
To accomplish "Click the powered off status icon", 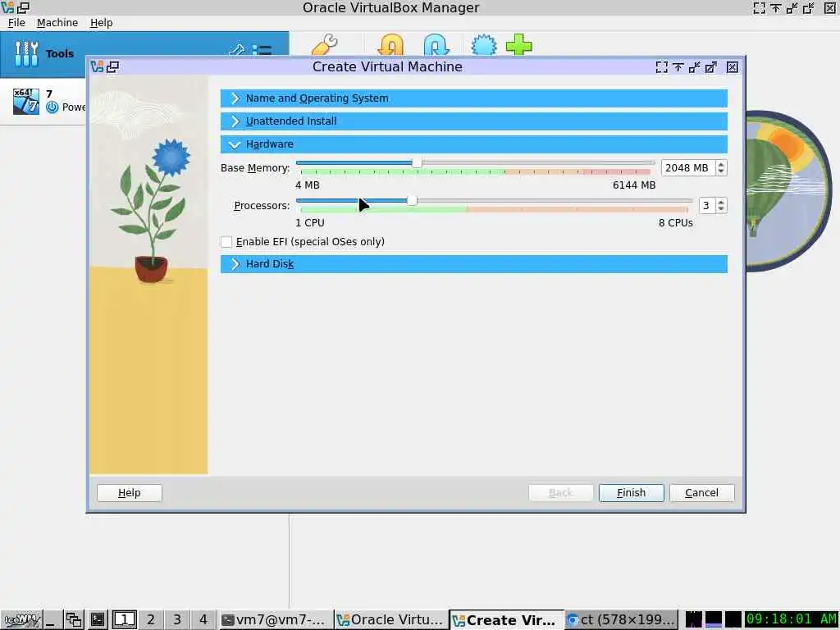I will (52, 107).
